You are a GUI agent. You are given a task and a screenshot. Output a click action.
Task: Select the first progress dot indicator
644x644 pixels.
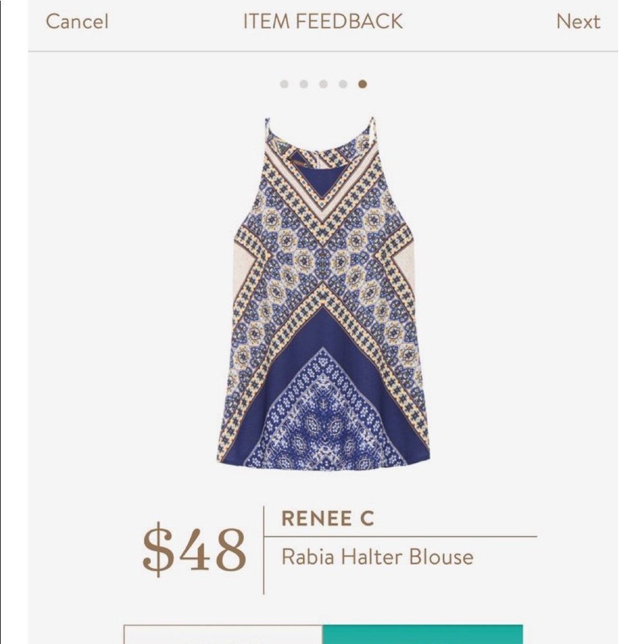pos(284,84)
